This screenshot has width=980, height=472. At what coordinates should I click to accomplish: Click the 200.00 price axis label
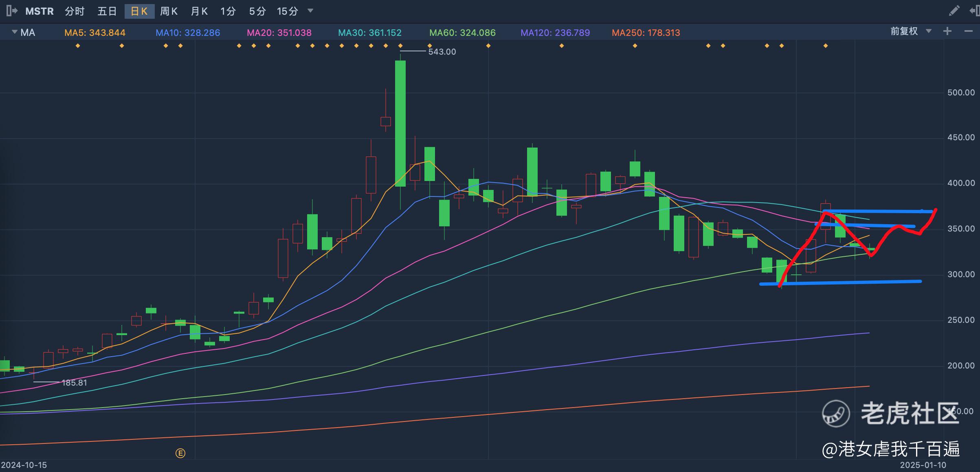pos(961,366)
